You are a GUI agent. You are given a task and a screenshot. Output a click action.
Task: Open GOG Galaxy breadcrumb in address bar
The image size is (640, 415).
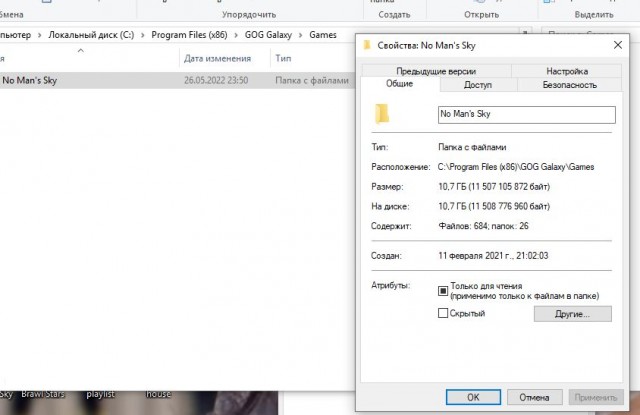268,35
